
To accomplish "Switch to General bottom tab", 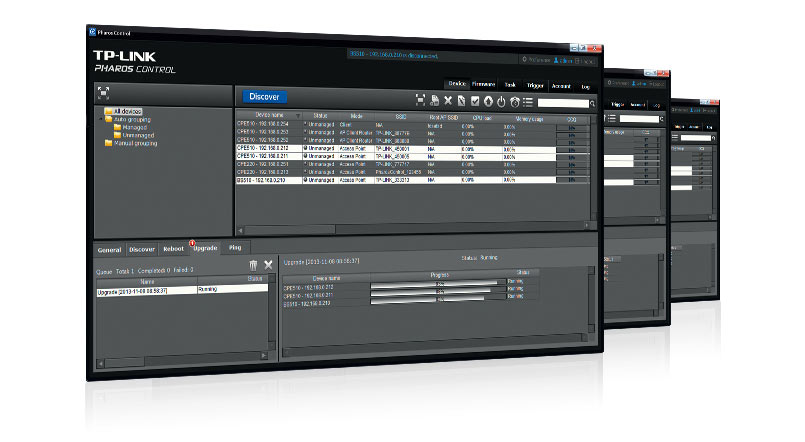I will pyautogui.click(x=109, y=250).
